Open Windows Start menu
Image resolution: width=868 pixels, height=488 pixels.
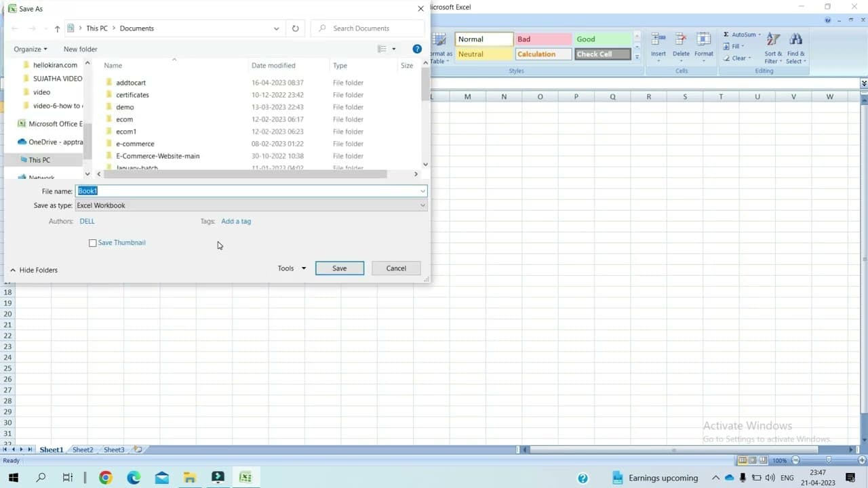coord(13,478)
